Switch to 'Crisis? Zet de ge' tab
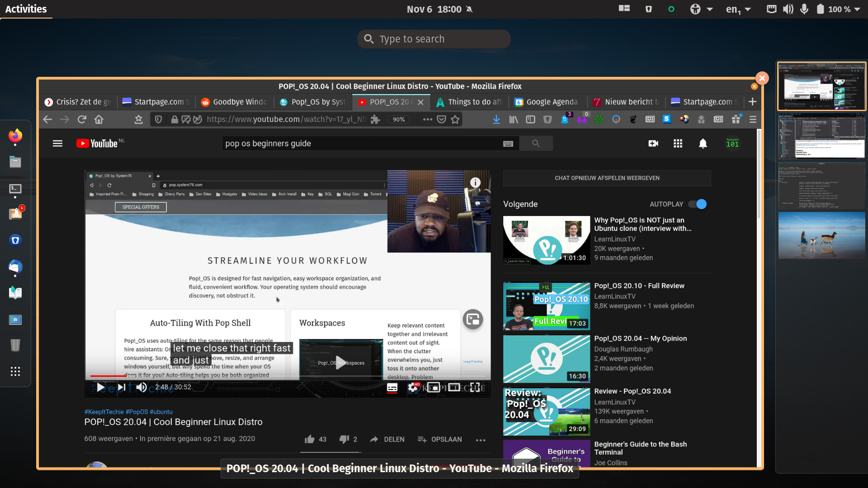 click(x=78, y=102)
